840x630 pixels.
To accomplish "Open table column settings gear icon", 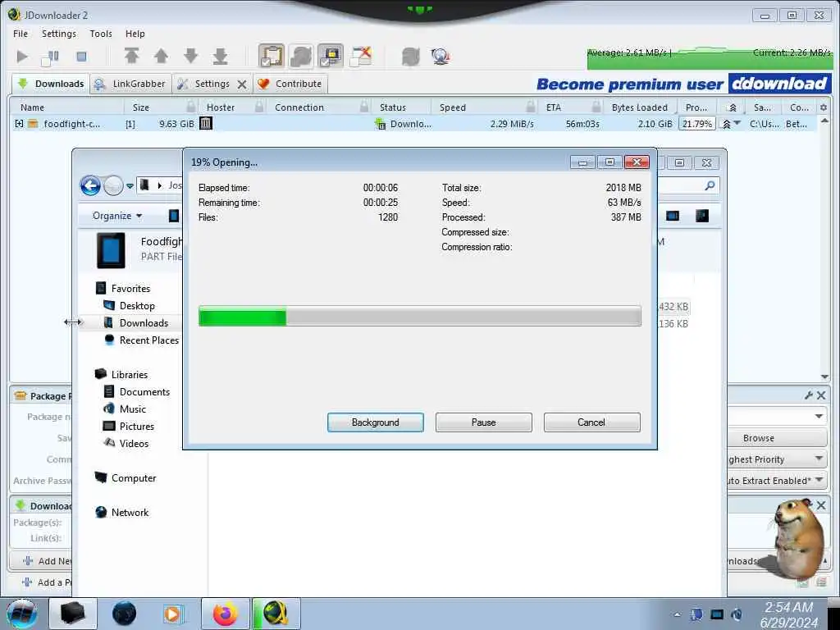I will click(x=824, y=107).
